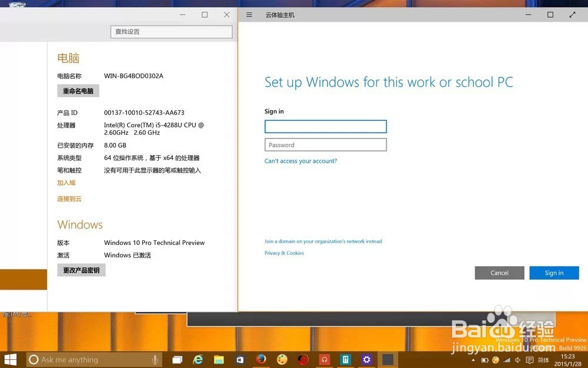Open the purple Settings gear in taskbar

[366, 359]
